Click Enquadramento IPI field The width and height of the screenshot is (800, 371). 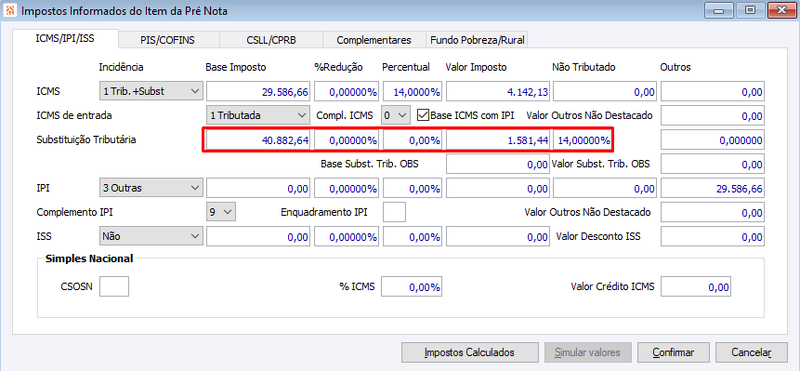pos(394,212)
